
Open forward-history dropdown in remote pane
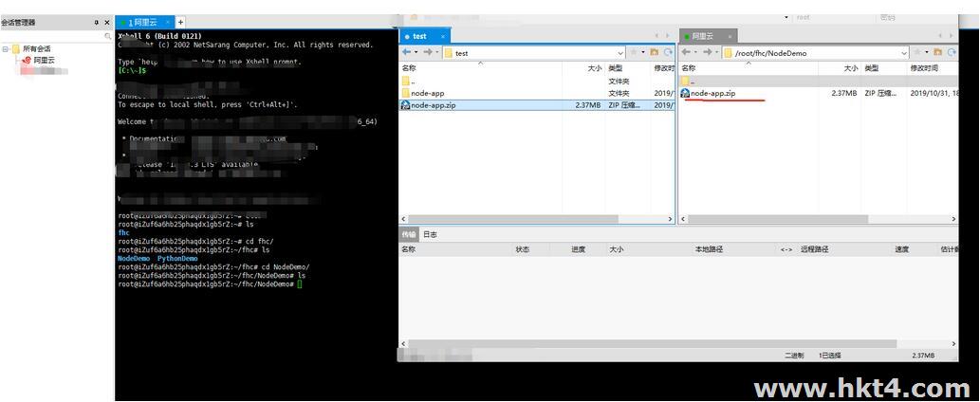click(716, 52)
